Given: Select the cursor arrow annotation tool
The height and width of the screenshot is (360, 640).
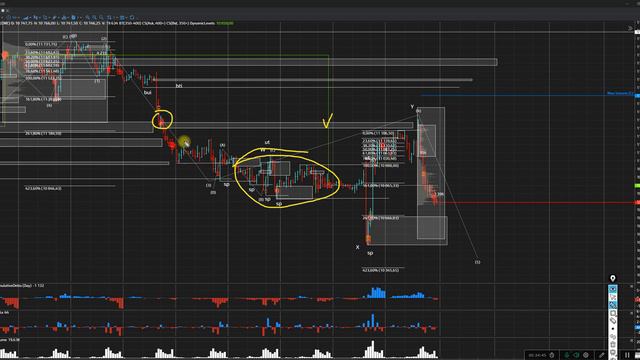Looking at the screenshot, I should pos(613,297).
